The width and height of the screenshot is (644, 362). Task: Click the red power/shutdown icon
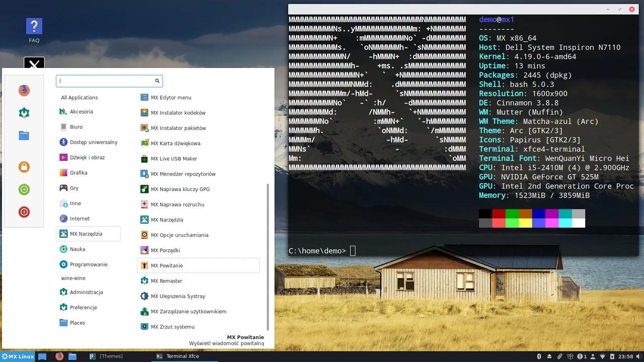coord(24,212)
